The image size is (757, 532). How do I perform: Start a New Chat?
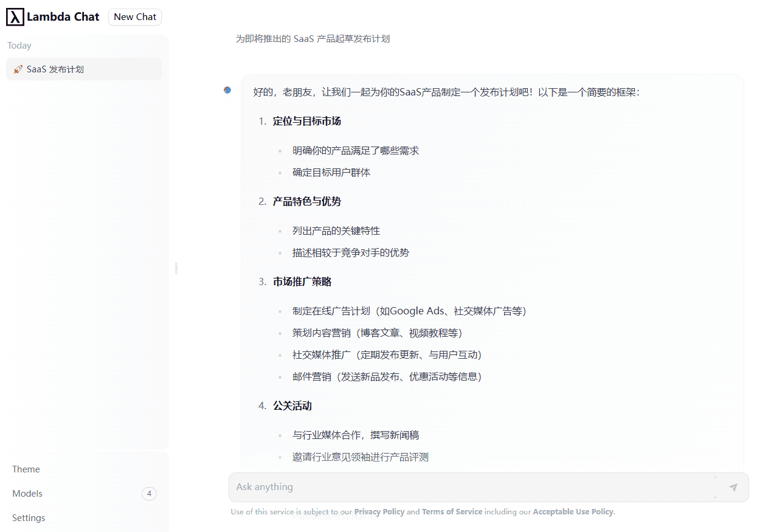pyautogui.click(x=135, y=17)
